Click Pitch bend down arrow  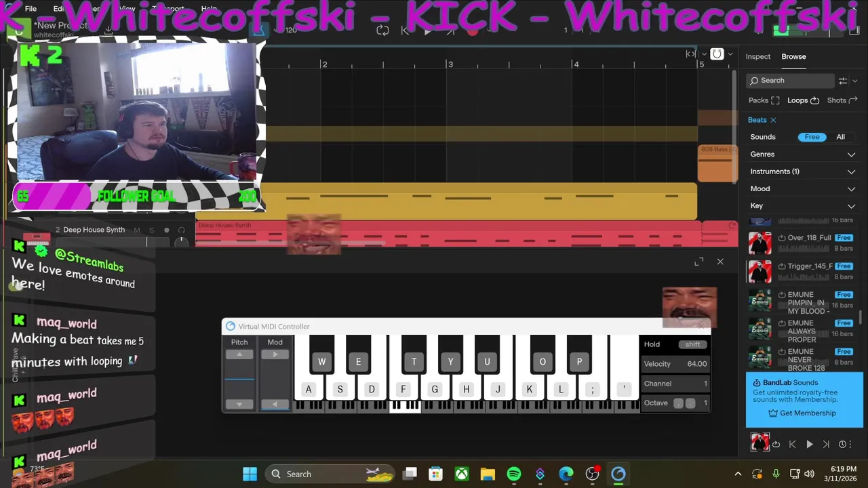click(x=239, y=404)
